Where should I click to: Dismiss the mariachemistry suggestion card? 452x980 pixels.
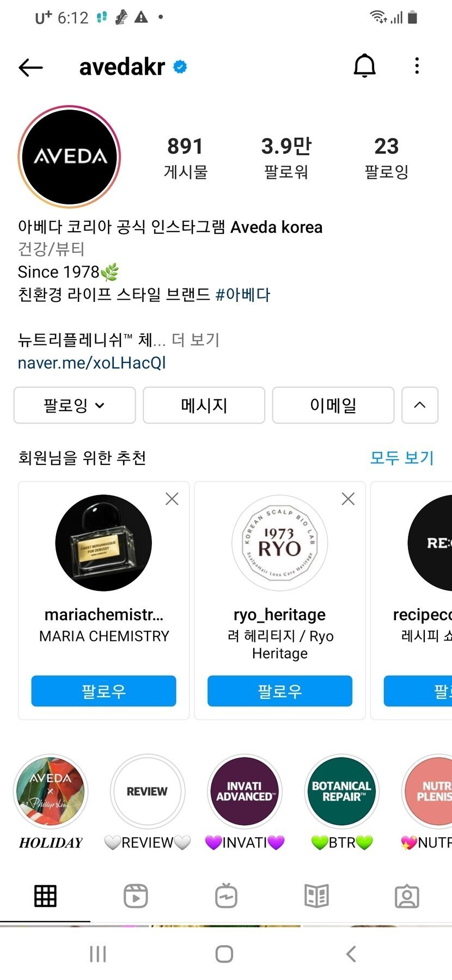pos(172,499)
